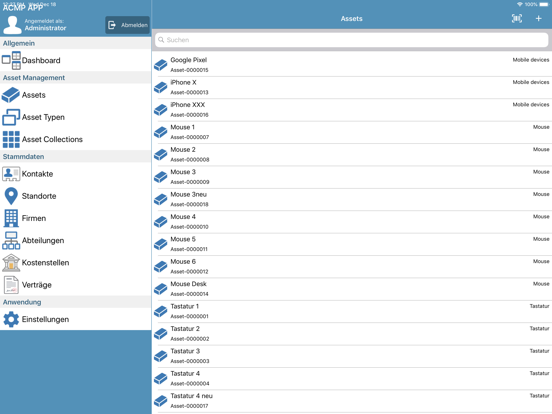Image resolution: width=552 pixels, height=414 pixels.
Task: Click Asset-0000001 number under Tastatur 1
Action: tap(189, 316)
